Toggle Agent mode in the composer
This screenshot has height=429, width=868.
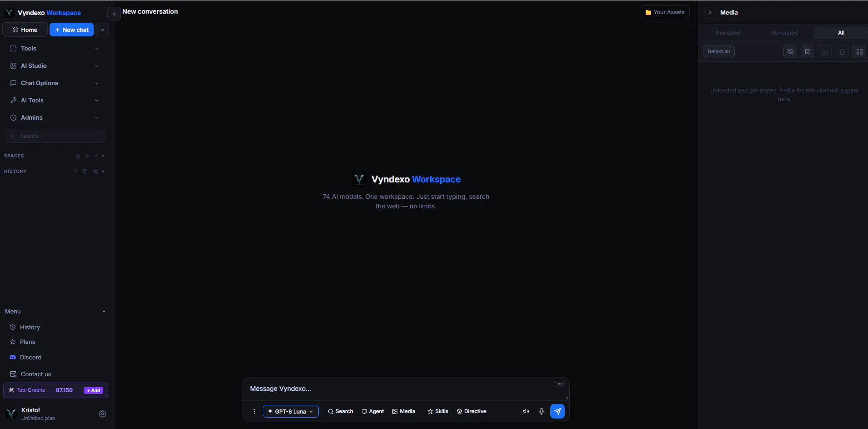pyautogui.click(x=373, y=411)
